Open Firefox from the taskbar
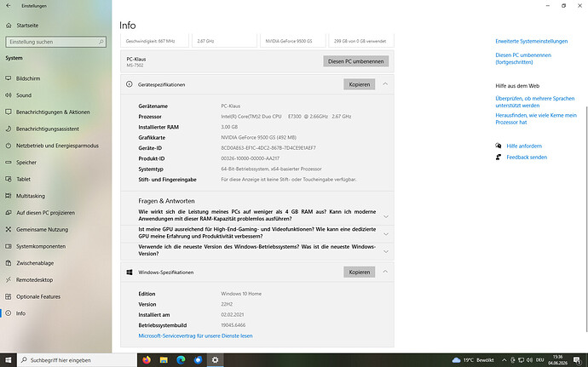Image resolution: width=588 pixels, height=367 pixels. coord(147,360)
